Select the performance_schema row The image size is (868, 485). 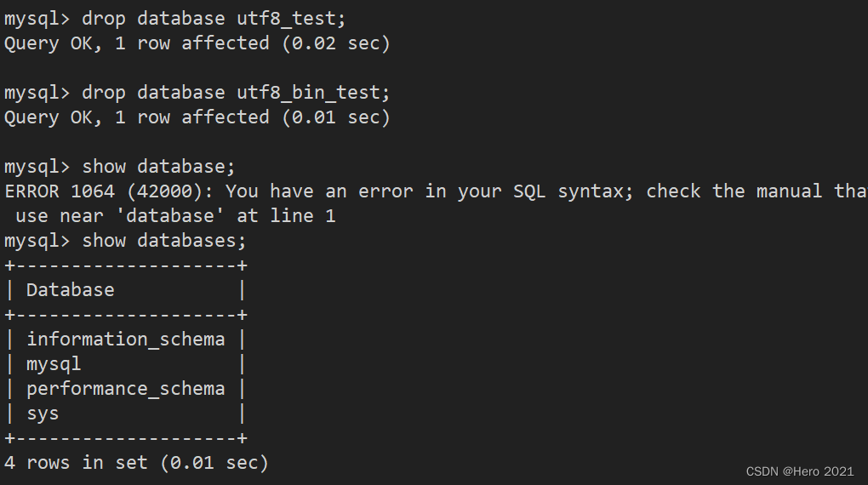[x=126, y=389]
